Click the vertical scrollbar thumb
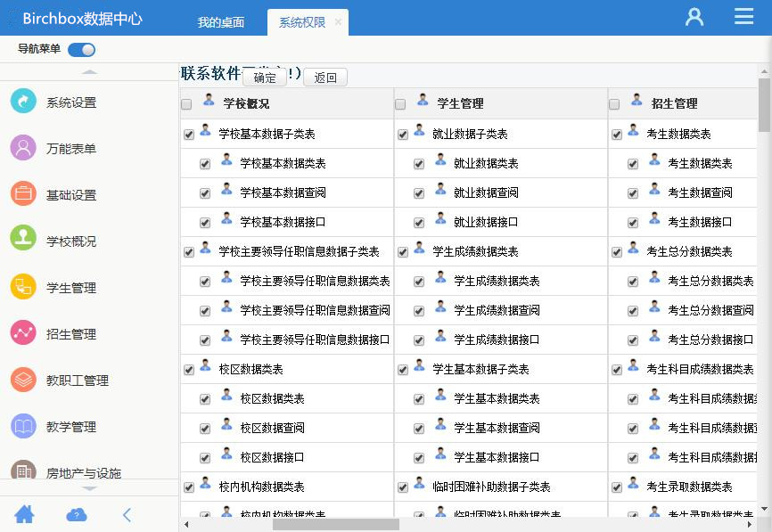Screen dimensions: 772x532 pos(764,105)
